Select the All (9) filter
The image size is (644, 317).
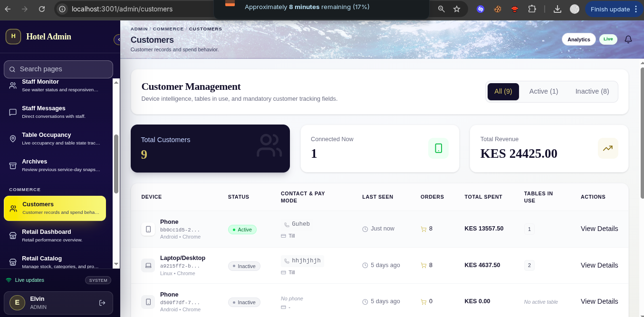click(x=503, y=91)
